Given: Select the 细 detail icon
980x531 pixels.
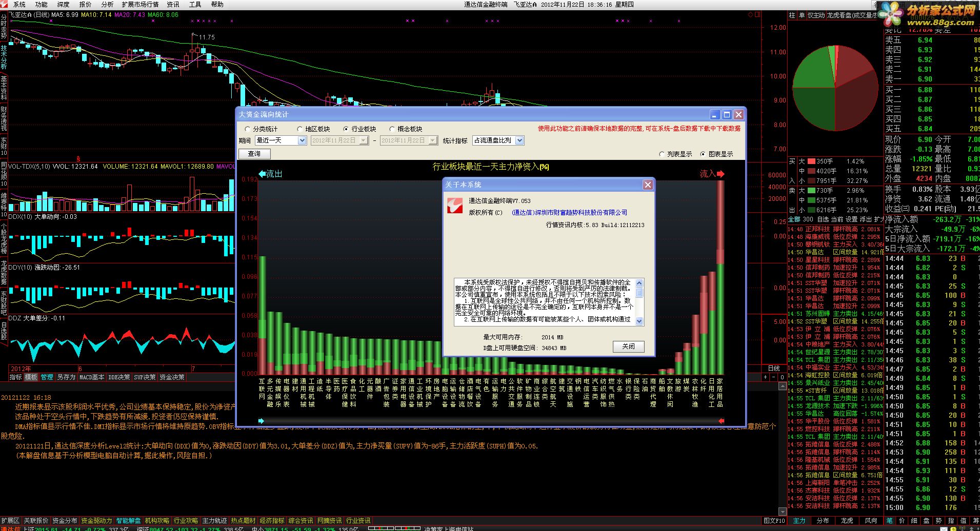Looking at the screenshot, I should pos(914,520).
